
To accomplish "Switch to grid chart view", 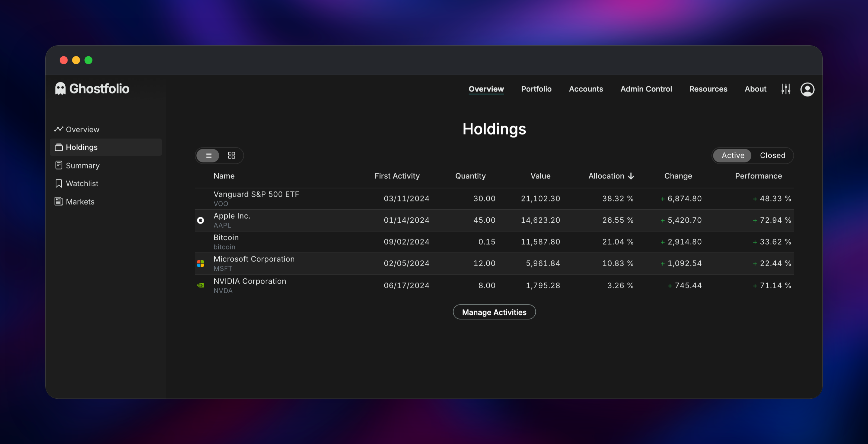I will pyautogui.click(x=231, y=155).
